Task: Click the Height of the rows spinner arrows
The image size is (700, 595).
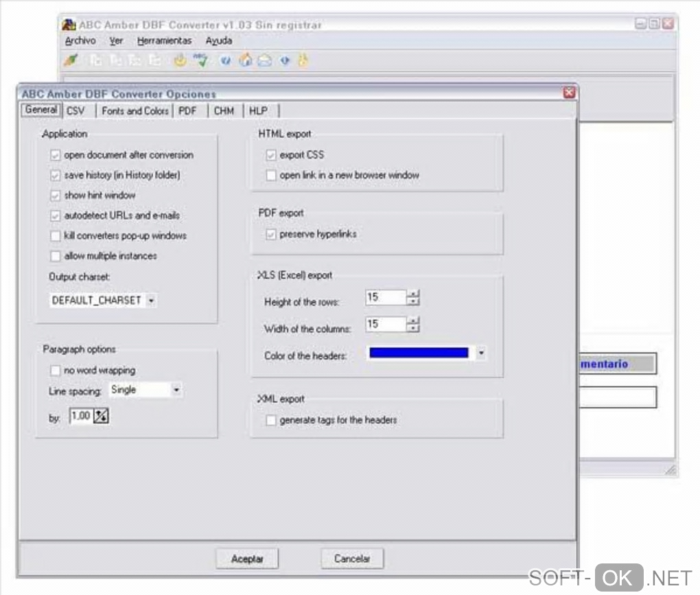Action: tap(413, 298)
